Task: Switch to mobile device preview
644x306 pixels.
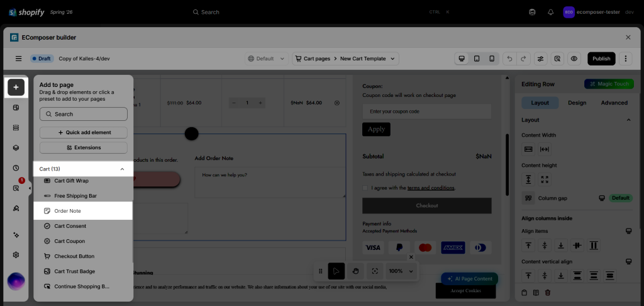Action: [492, 59]
